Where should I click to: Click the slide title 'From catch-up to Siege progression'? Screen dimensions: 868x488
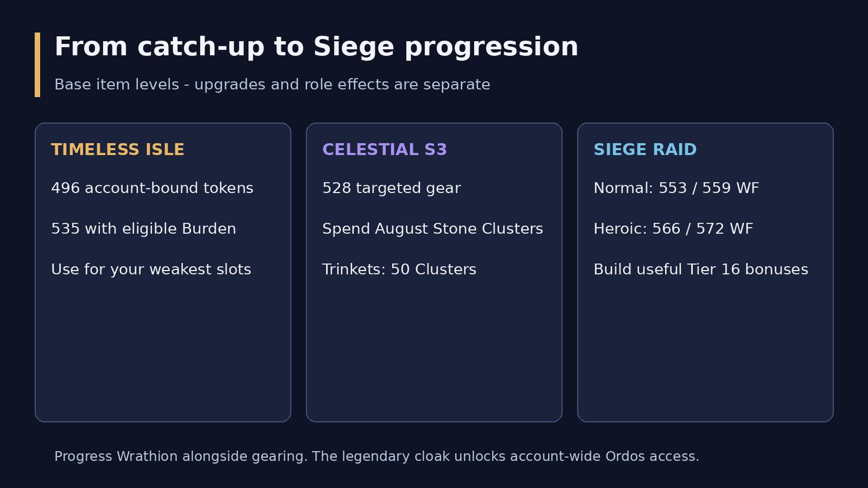316,47
